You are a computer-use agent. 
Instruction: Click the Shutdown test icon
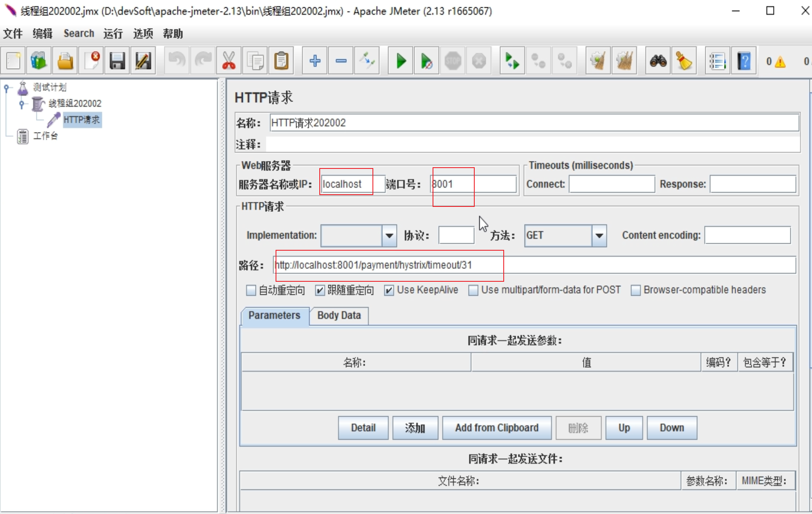point(479,61)
